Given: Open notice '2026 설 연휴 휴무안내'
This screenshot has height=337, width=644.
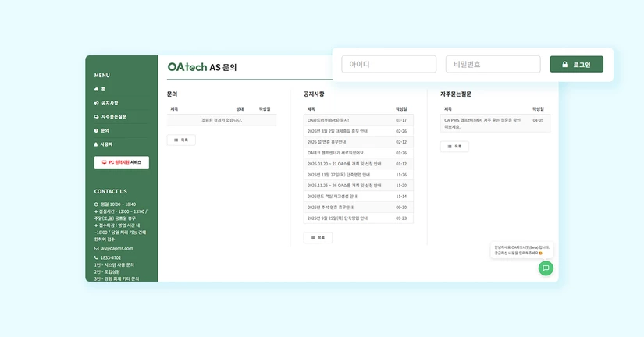Looking at the screenshot, I should (x=326, y=142).
